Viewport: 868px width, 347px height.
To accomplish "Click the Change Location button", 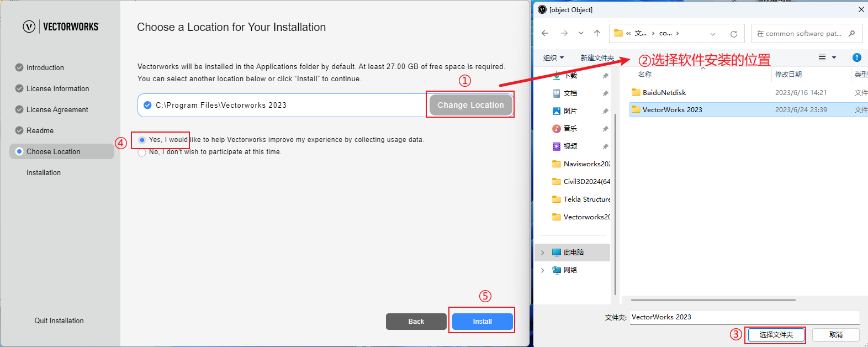I will pyautogui.click(x=470, y=105).
